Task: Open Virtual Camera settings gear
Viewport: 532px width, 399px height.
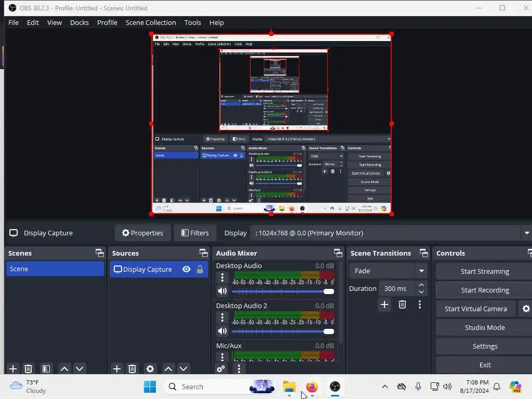Action: (526, 309)
